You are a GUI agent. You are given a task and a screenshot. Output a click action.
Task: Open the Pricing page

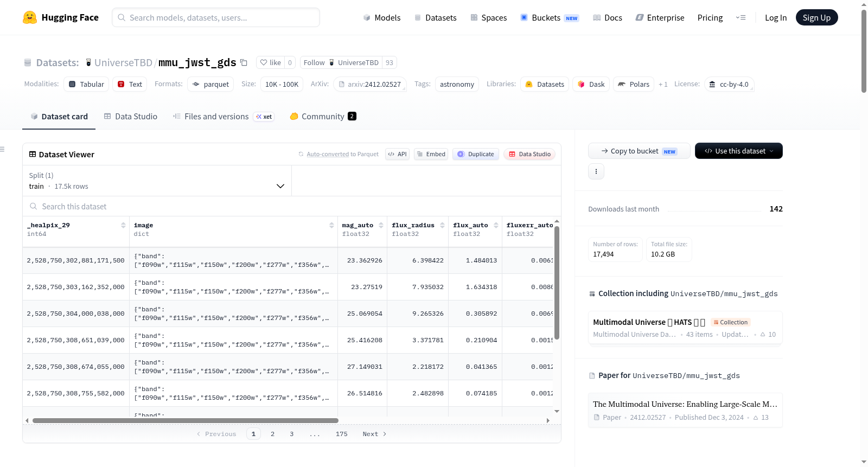pyautogui.click(x=710, y=17)
